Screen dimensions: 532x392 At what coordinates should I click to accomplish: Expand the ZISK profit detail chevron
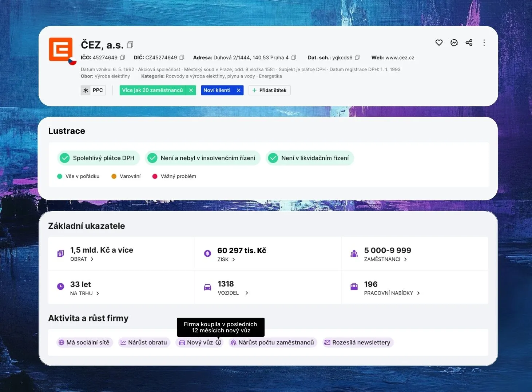click(x=234, y=260)
